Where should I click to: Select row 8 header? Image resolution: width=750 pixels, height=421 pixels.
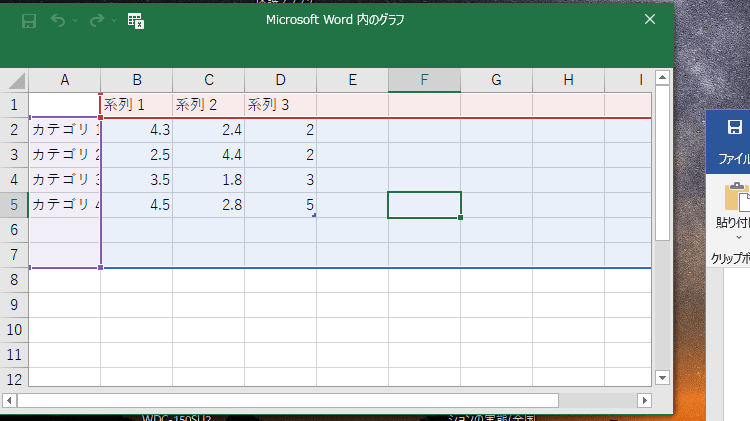coord(14,280)
